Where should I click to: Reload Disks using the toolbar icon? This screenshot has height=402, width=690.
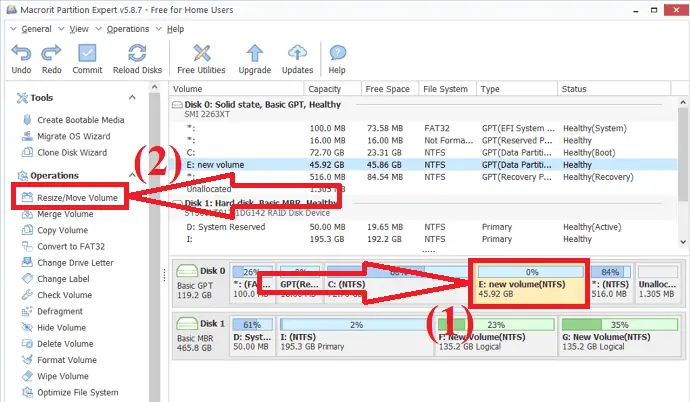coord(137,53)
